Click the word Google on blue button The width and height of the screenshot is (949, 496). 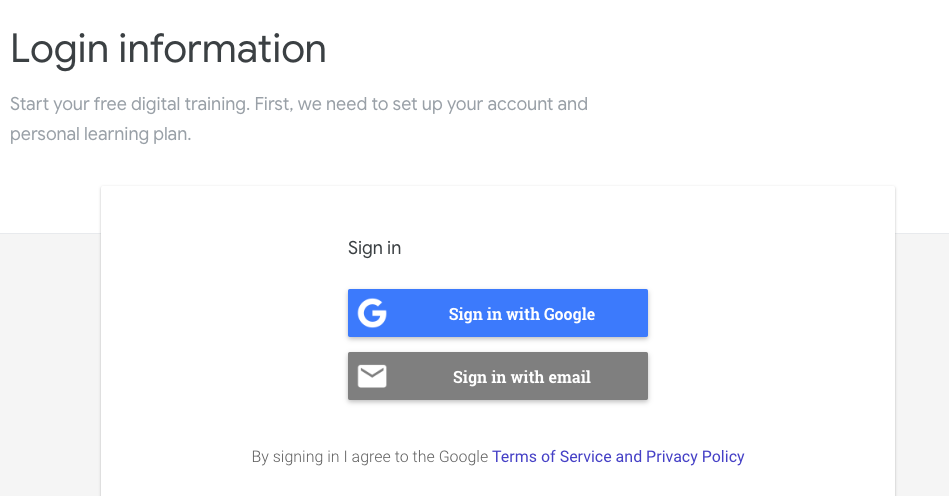click(x=569, y=314)
